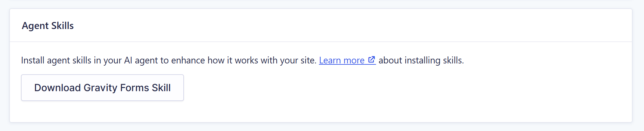The image size is (644, 131).
Task: Click the "Install agent skills" description text
Action: [169, 60]
